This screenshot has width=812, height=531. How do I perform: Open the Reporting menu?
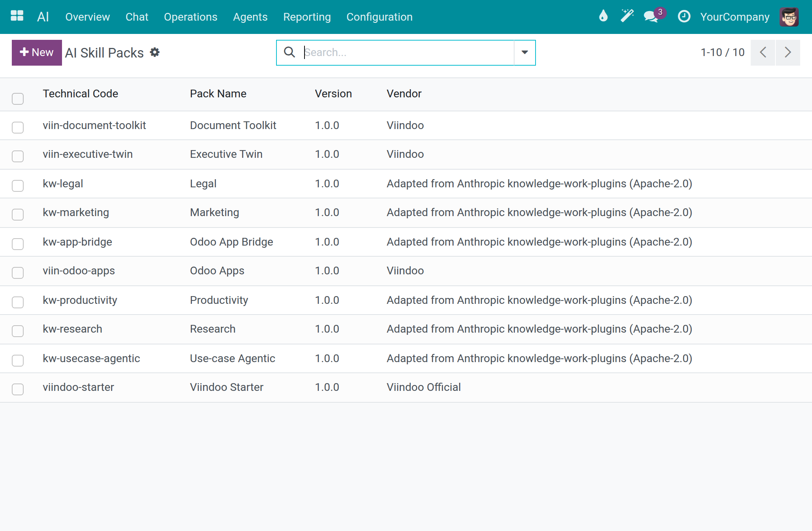(x=307, y=17)
